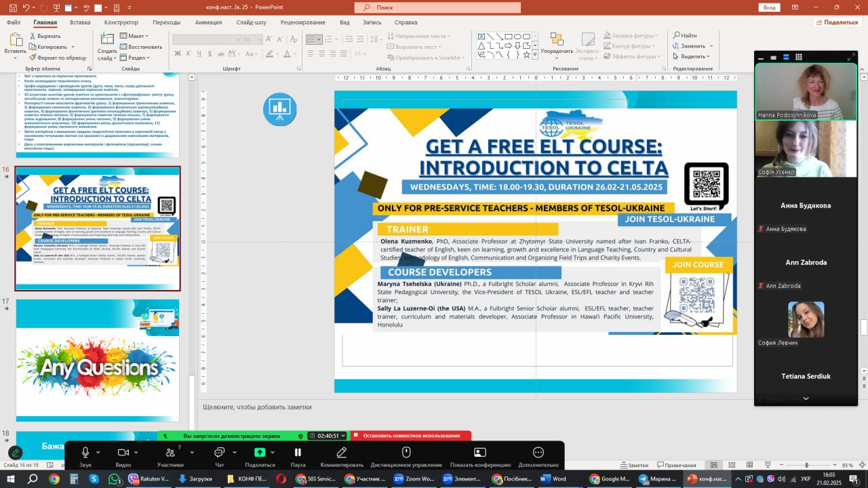Switch to the Вставка tab

click(x=80, y=22)
